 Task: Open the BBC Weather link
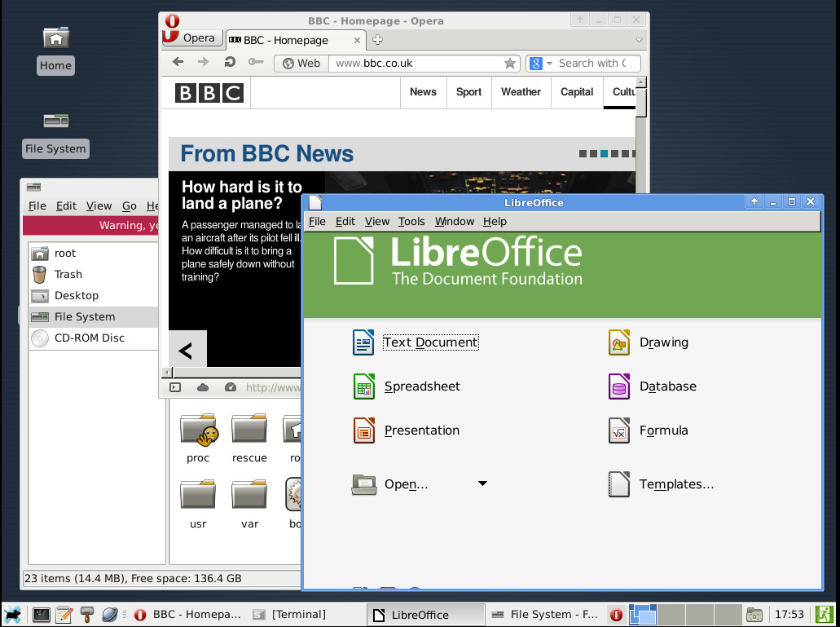[521, 92]
